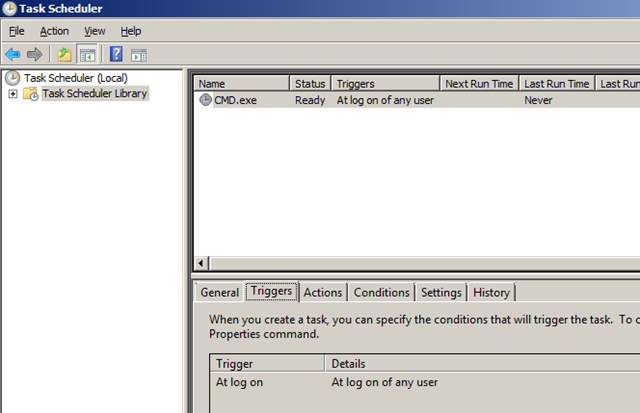Click the blue Help question mark icon

[x=116, y=54]
